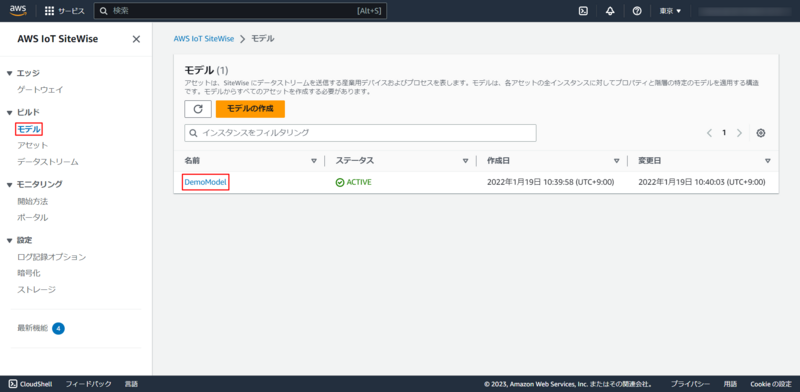Open the サービス grid menu

[65, 11]
